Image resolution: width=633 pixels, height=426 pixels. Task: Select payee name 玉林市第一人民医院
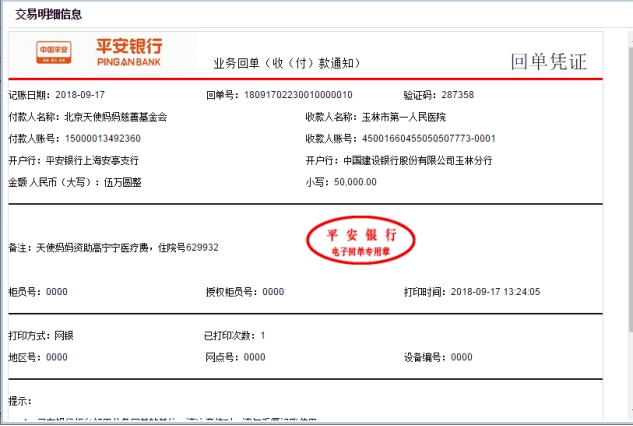404,117
